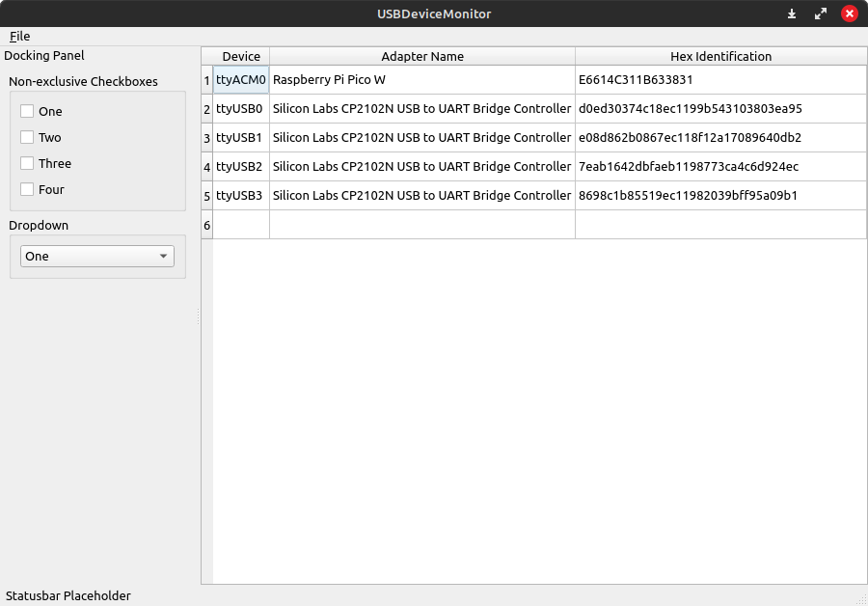Click the window resize grip icon

tap(862, 600)
